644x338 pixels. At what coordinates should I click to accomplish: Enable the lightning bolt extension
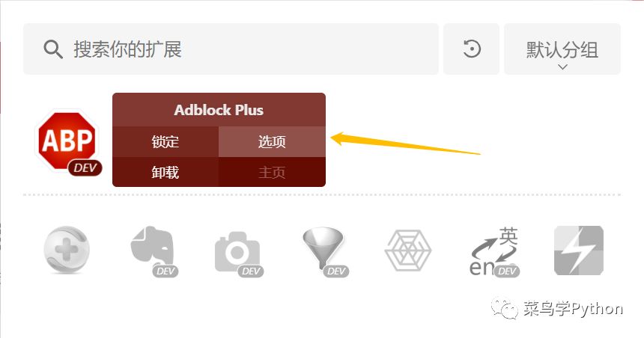click(x=579, y=251)
